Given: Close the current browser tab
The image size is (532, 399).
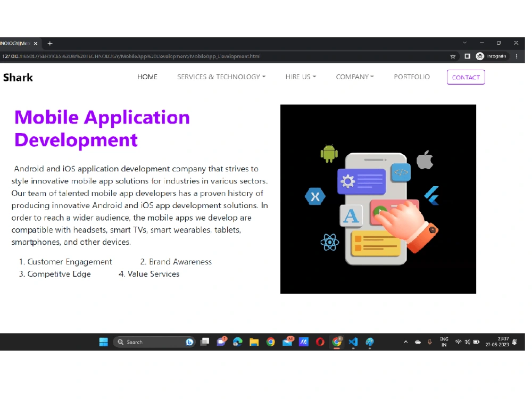Looking at the screenshot, I should pos(36,44).
